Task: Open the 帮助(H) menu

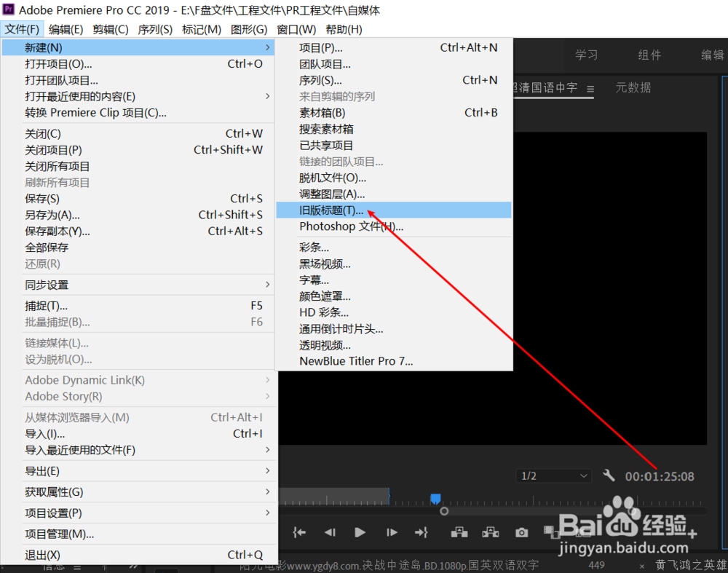Action: point(344,29)
